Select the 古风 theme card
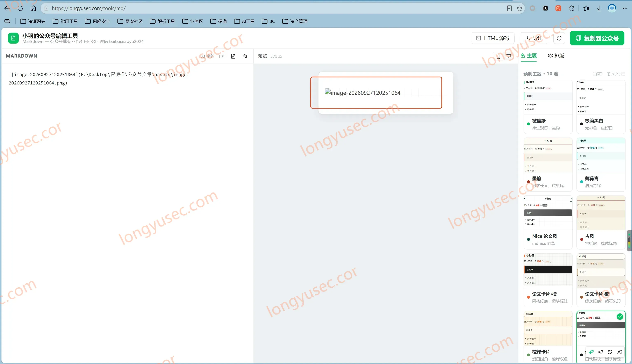The width and height of the screenshot is (632, 364). 601,222
